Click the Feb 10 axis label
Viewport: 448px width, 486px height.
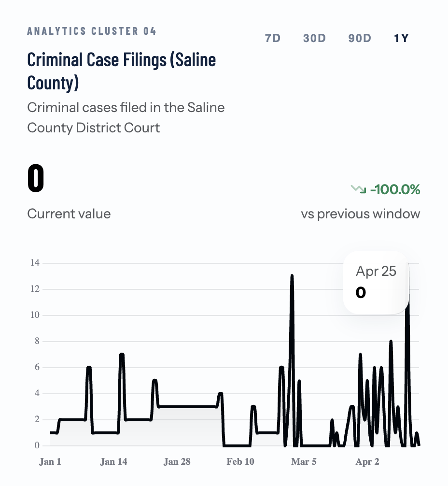tap(240, 462)
